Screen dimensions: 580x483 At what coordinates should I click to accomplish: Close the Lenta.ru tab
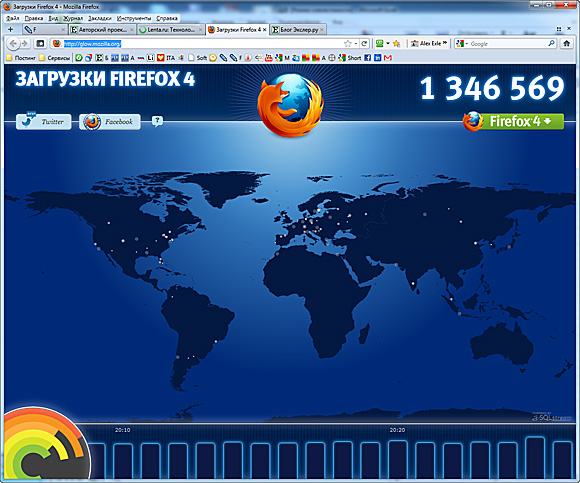pyautogui.click(x=200, y=29)
